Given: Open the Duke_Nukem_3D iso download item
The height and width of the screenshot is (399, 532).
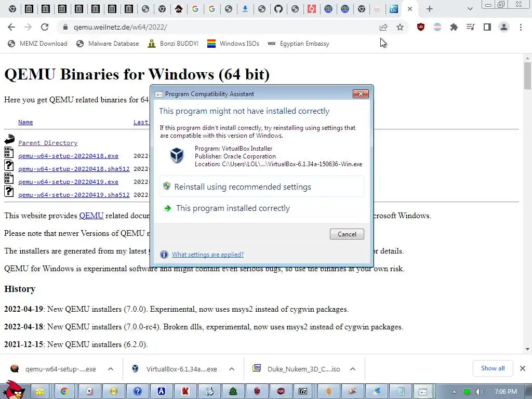Looking at the screenshot, I should (x=297, y=369).
